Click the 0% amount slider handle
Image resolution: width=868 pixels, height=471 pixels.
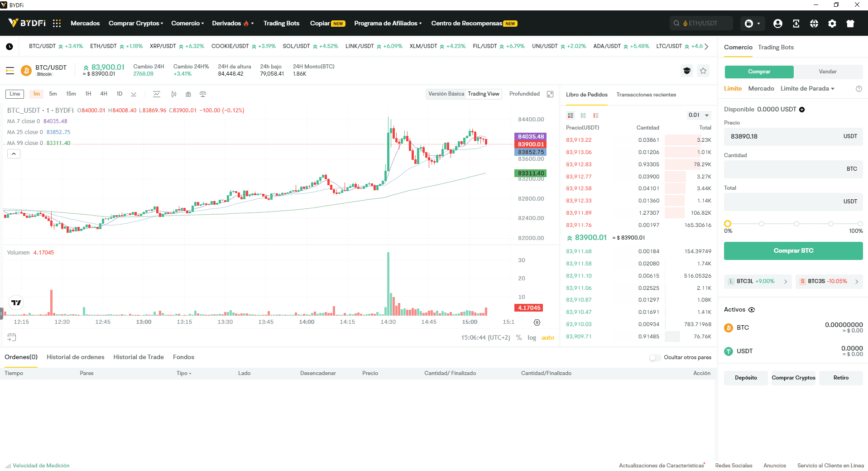pos(728,224)
